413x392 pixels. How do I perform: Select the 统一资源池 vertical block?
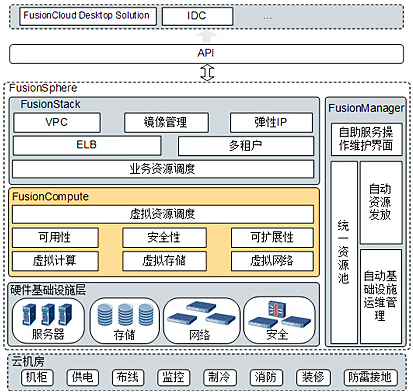[x=344, y=253]
